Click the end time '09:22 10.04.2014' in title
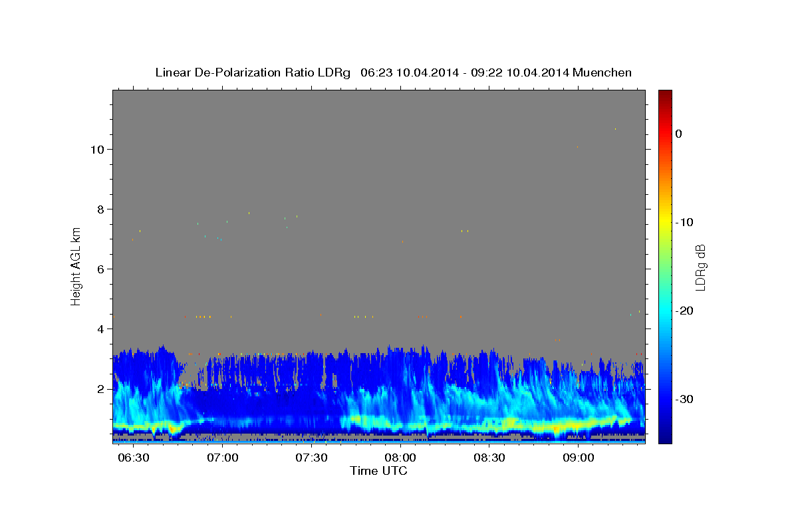This screenshot has width=798, height=532. click(519, 72)
